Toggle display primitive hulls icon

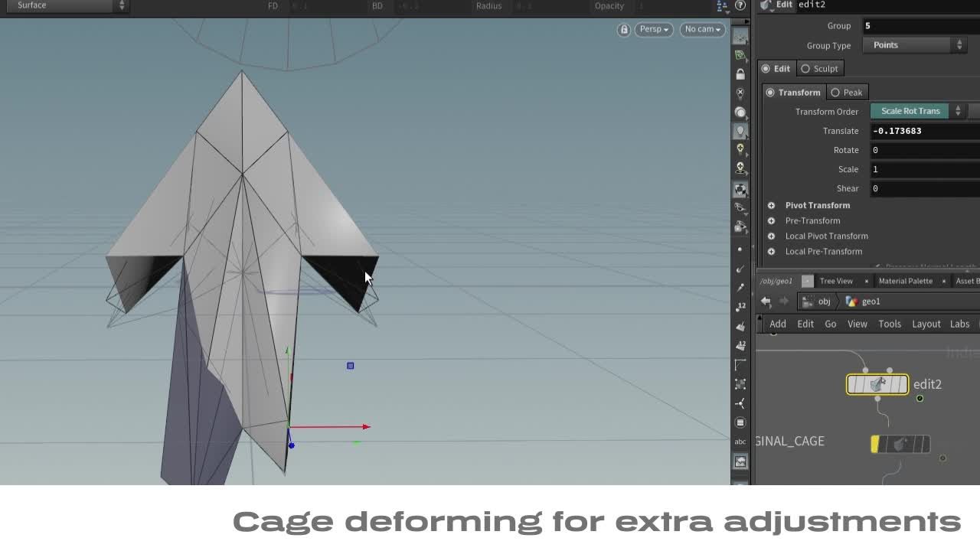[740, 364]
